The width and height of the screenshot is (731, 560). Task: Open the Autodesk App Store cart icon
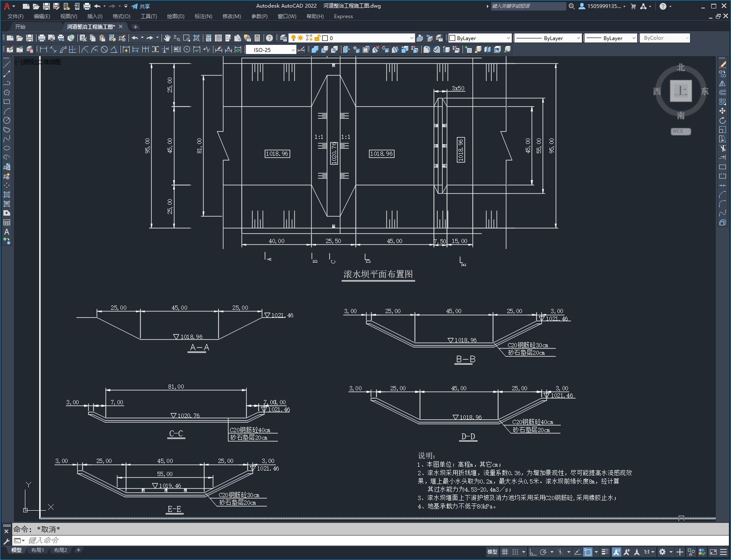633,6
